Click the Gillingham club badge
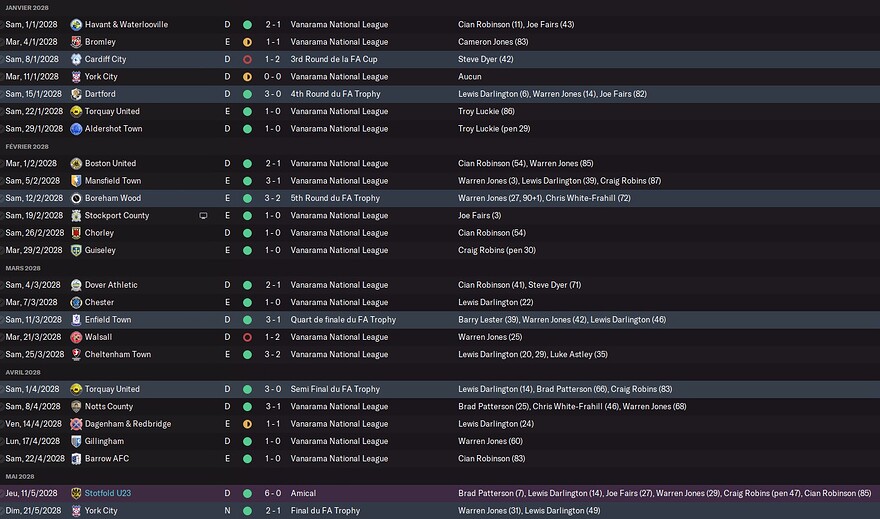Image resolution: width=880 pixels, height=519 pixels. (x=76, y=442)
